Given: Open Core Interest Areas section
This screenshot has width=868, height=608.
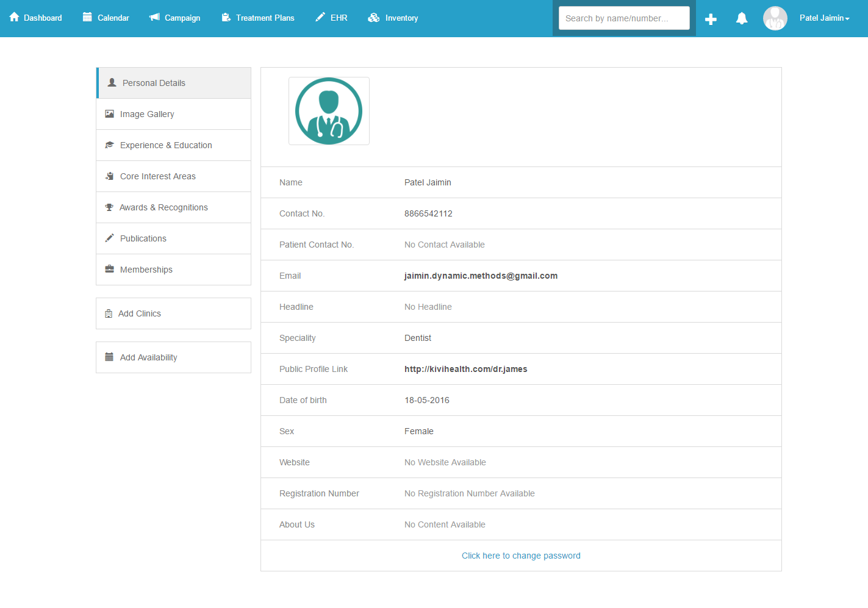Looking at the screenshot, I should pyautogui.click(x=174, y=176).
